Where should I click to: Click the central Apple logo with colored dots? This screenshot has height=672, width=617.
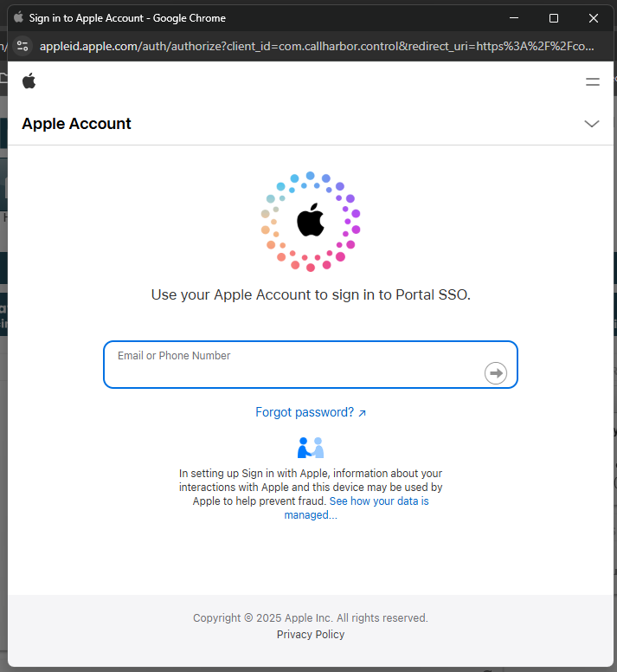[x=311, y=221]
